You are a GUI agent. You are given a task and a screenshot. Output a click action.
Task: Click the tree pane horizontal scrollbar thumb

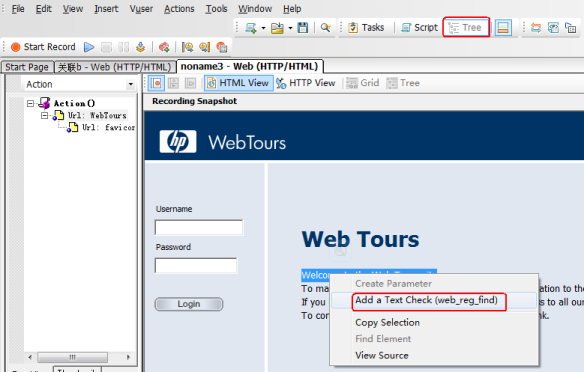[72, 357]
